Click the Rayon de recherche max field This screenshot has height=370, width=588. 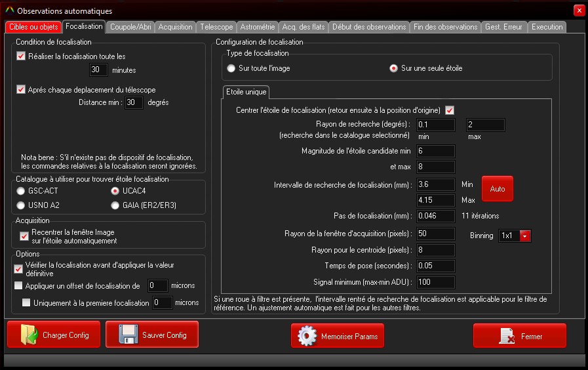pyautogui.click(x=486, y=125)
